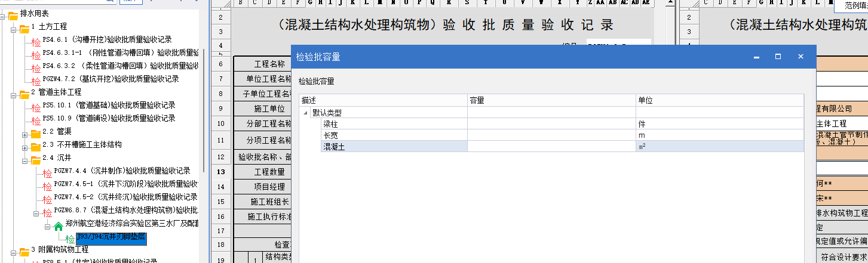Click the red 检 icon beside PGZW7.4.4 沉井制作
This screenshot has height=263, width=868.
[47, 172]
